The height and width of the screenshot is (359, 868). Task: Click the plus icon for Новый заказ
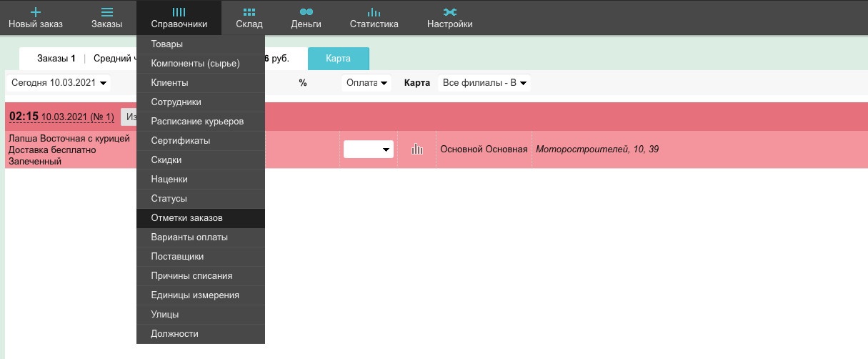point(36,12)
